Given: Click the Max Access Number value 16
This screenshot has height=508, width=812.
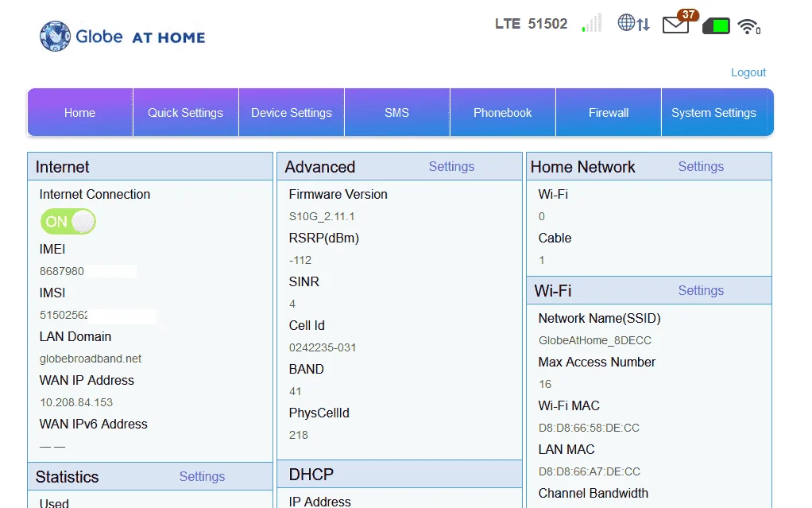Looking at the screenshot, I should (545, 384).
